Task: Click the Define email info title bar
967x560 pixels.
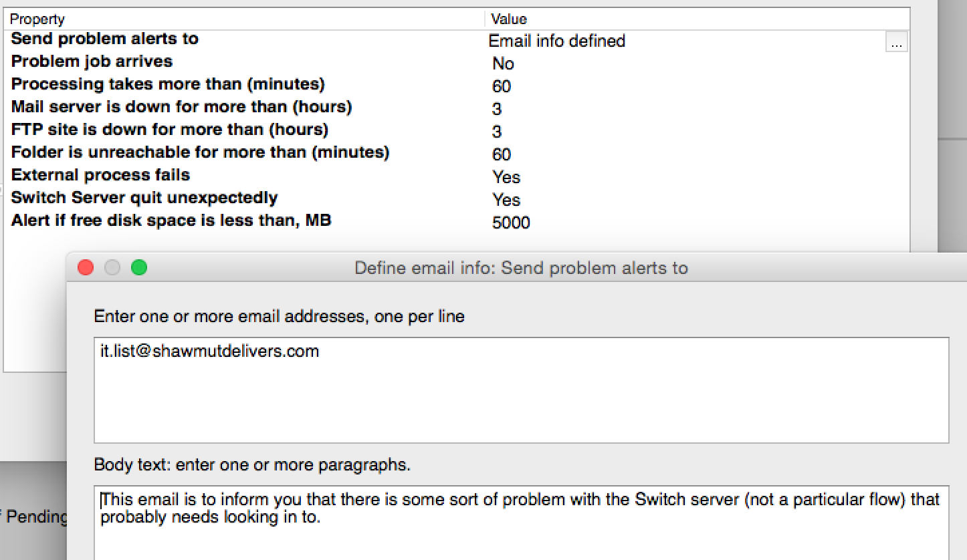Action: 521,268
